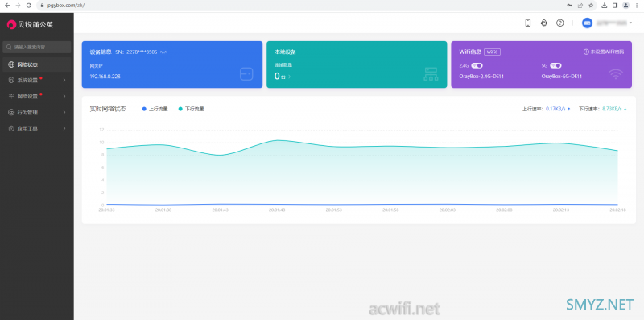The width and height of the screenshot is (644, 320).
Task: Click the 系统设置 gear icon
Action: [11, 81]
